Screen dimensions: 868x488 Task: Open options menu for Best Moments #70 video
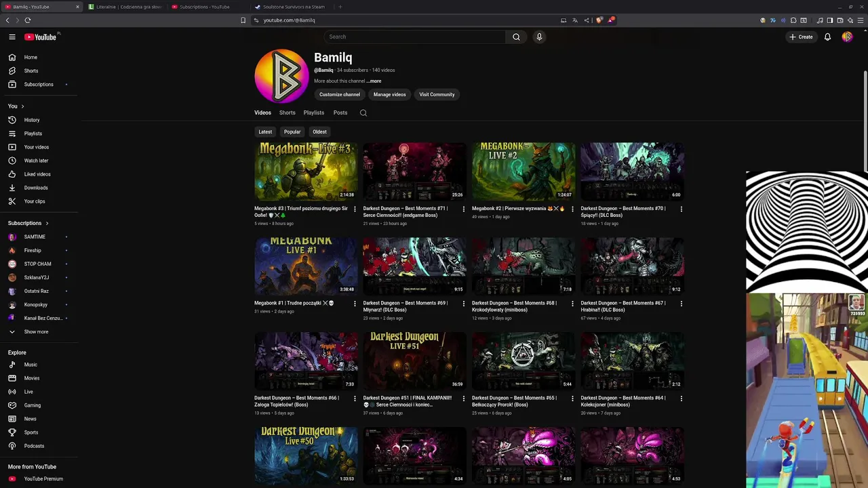[x=682, y=209]
